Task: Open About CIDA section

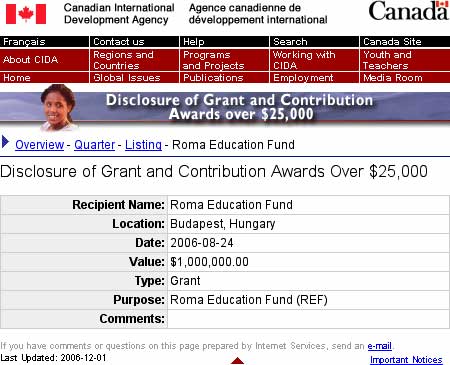Action: [31, 60]
